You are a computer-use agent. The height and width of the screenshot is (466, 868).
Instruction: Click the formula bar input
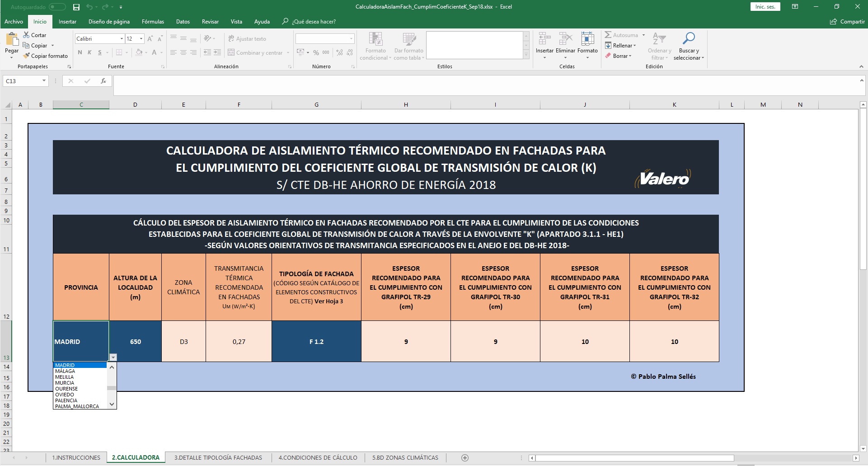486,85
